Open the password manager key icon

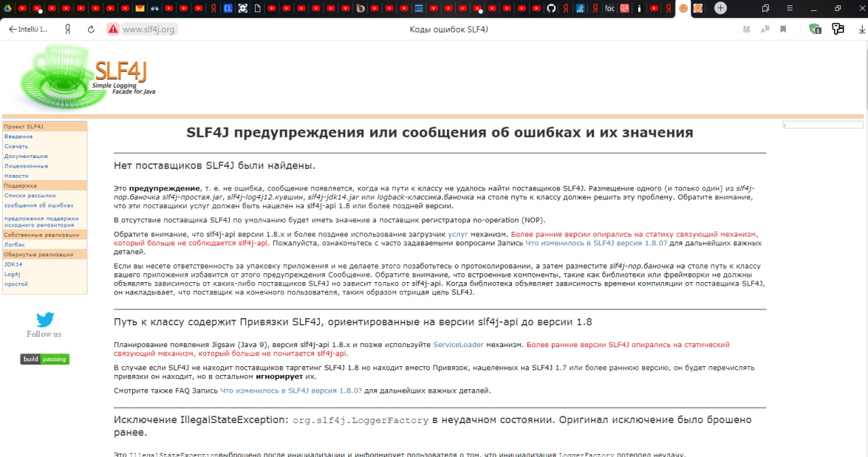[838, 29]
